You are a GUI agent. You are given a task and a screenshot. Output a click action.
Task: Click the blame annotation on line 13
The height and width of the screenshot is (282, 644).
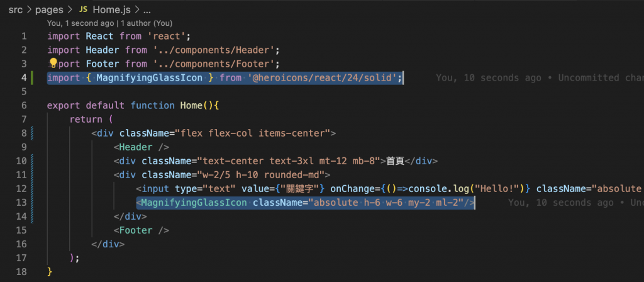point(576,202)
